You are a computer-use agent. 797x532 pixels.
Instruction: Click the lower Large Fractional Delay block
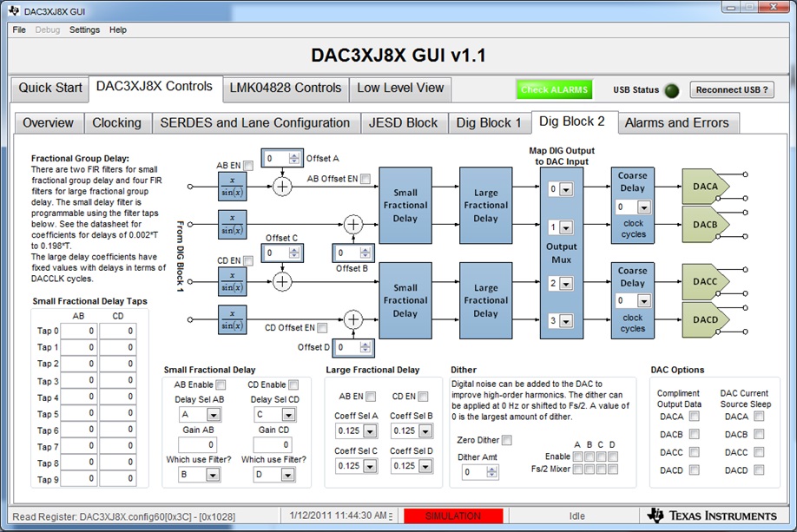pos(485,300)
